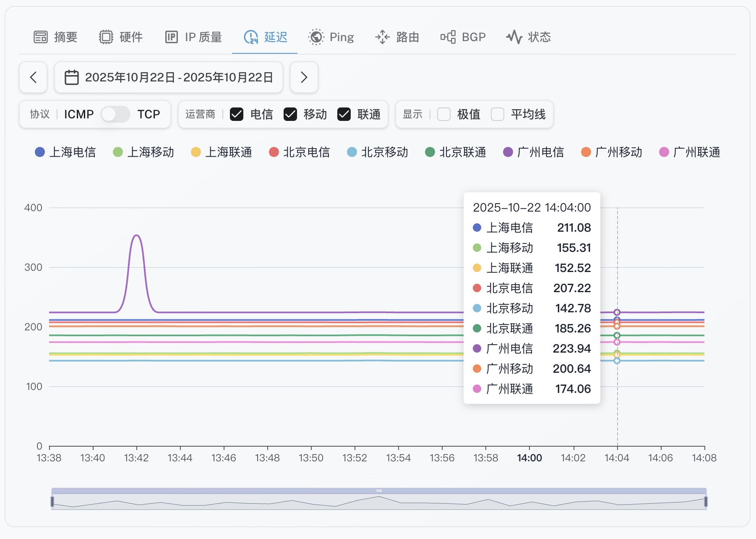
Task: Uncheck the 电信 carrier checkbox
Action: point(237,114)
